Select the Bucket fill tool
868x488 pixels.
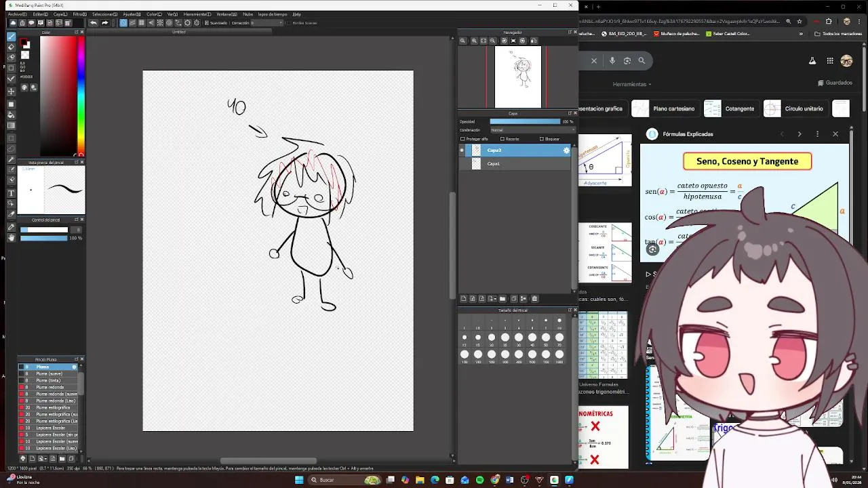point(11,115)
